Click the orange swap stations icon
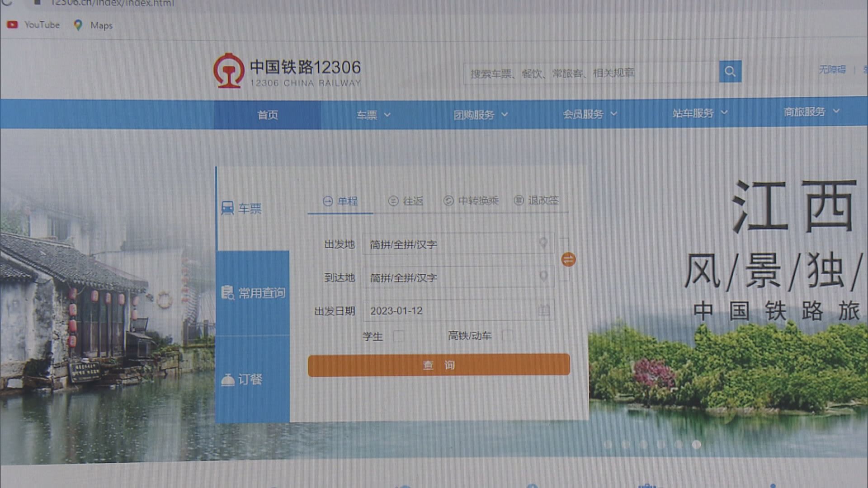The height and width of the screenshot is (488, 868). pyautogui.click(x=568, y=259)
